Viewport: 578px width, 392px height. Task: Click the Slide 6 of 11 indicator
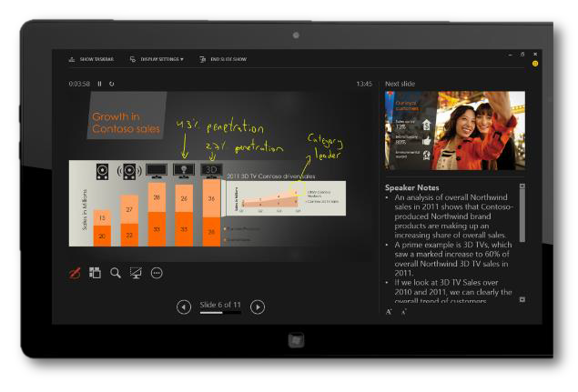220,305
